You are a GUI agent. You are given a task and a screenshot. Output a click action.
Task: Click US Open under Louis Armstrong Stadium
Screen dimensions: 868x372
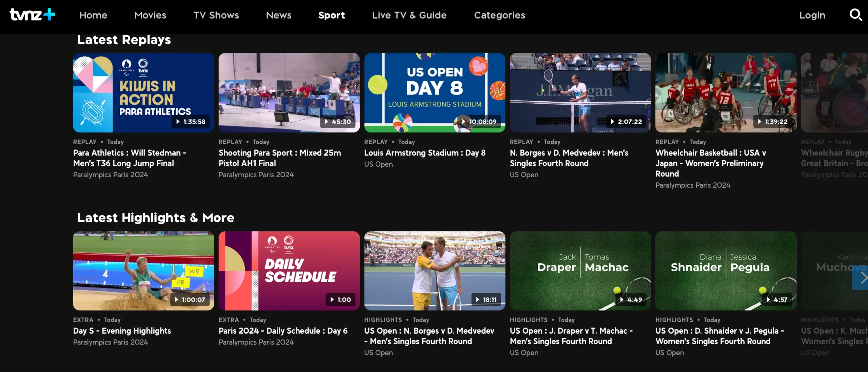pos(378,164)
